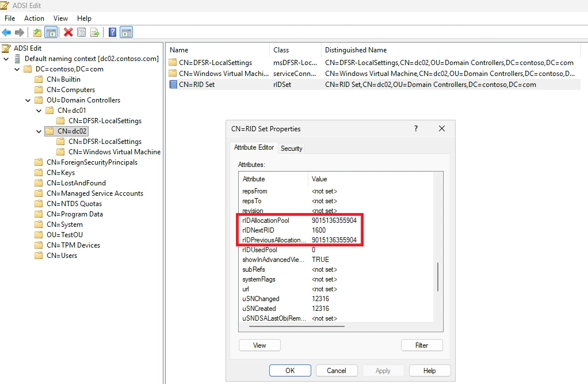
Task: Select the uSNChanged attribute row
Action: [x=336, y=299]
